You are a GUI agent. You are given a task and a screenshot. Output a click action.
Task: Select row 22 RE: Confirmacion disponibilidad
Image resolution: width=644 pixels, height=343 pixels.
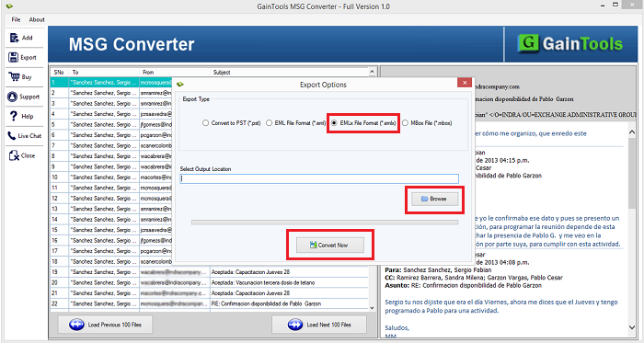pyautogui.click(x=210, y=303)
